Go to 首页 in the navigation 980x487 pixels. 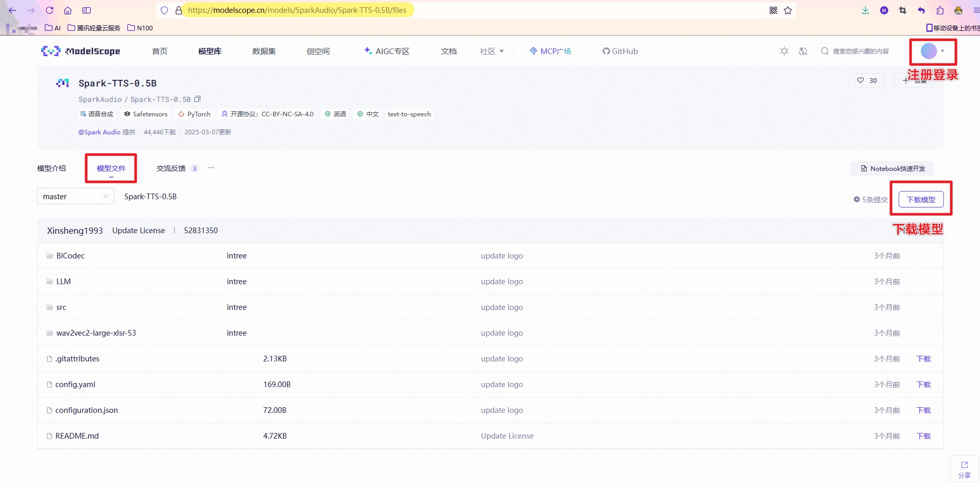tap(160, 51)
